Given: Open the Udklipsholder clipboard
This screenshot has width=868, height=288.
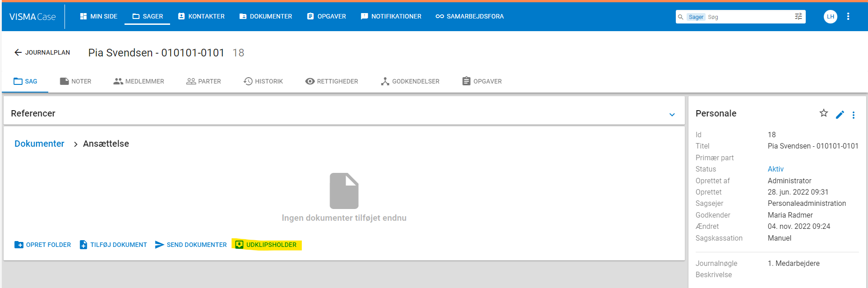Looking at the screenshot, I should pyautogui.click(x=266, y=245).
